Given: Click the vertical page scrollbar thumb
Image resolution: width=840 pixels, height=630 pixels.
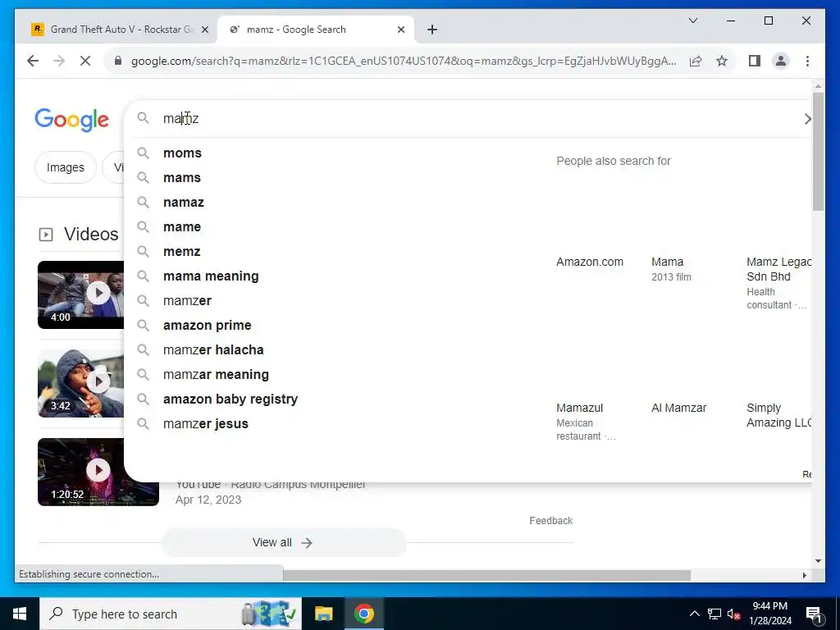Looking at the screenshot, I should point(818,152).
